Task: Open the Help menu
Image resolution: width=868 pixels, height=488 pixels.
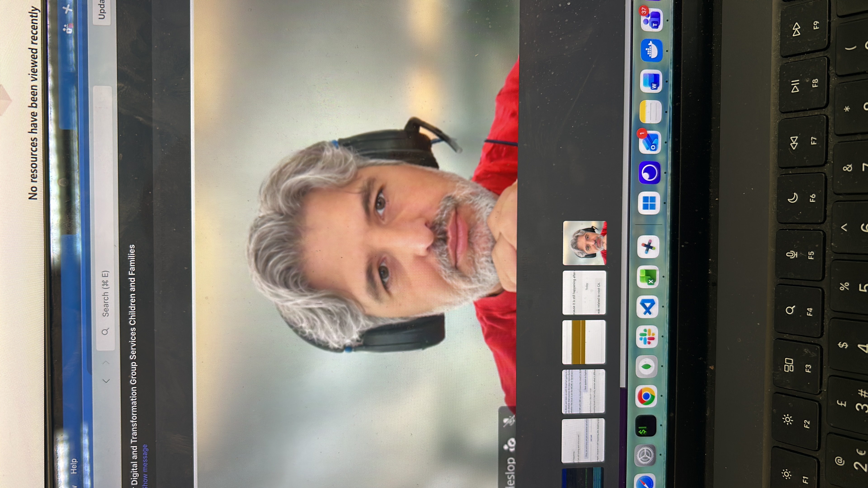Action: click(74, 466)
